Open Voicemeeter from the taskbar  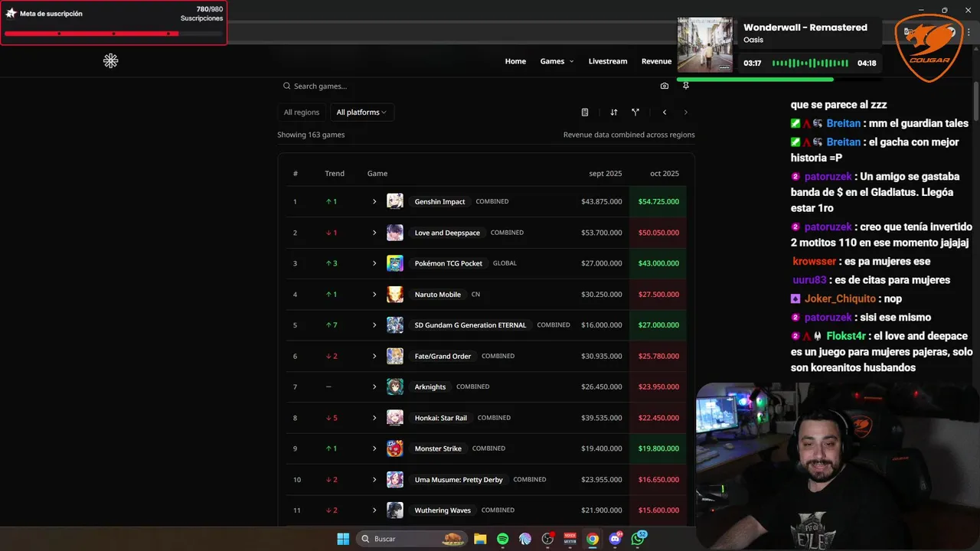[x=570, y=539]
